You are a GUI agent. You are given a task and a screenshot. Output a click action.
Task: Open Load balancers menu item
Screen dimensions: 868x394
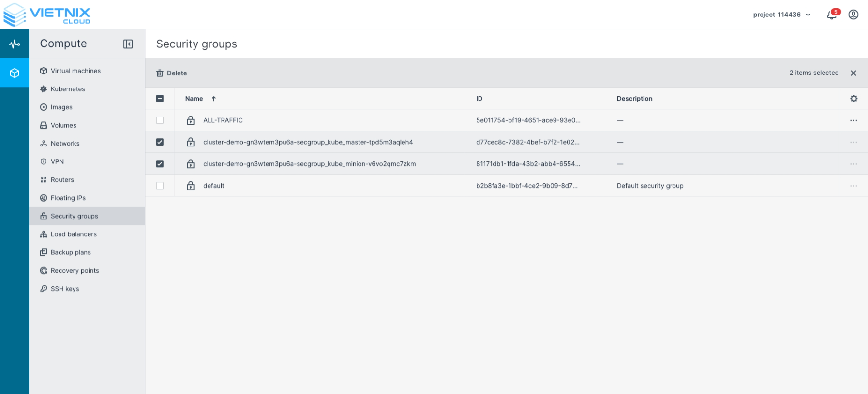pos(74,234)
